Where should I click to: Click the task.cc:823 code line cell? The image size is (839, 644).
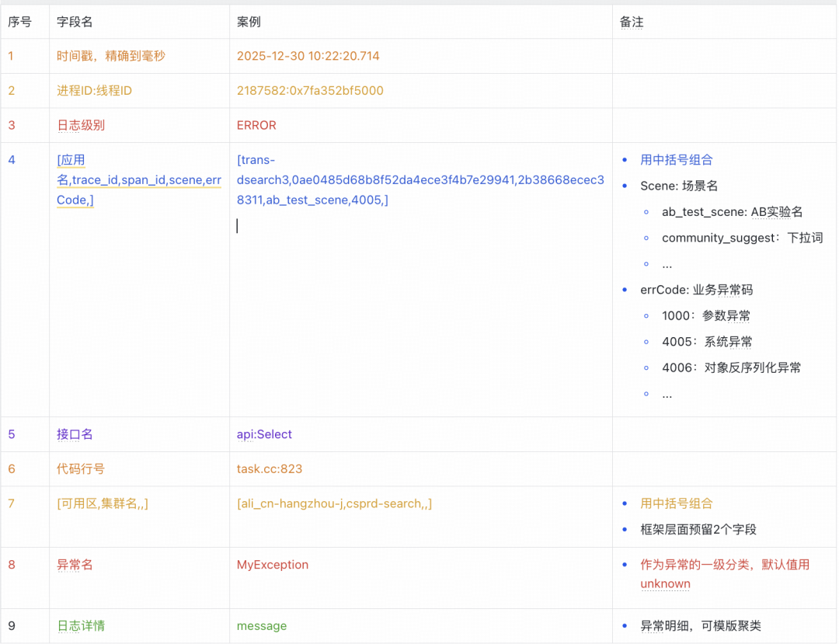pyautogui.click(x=269, y=469)
